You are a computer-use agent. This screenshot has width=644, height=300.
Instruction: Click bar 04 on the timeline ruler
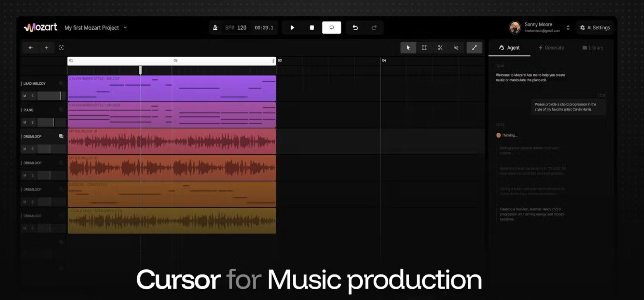point(384,60)
